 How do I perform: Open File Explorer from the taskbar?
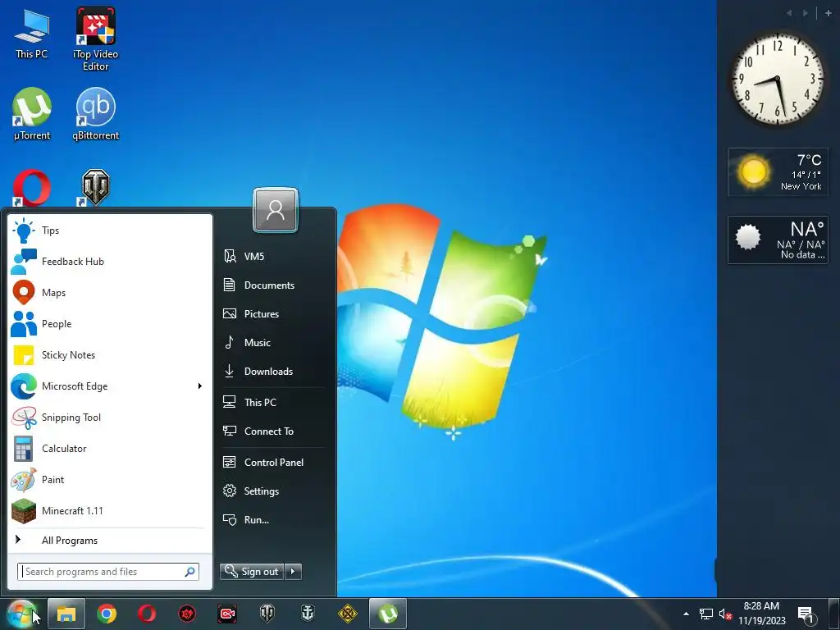(66, 614)
